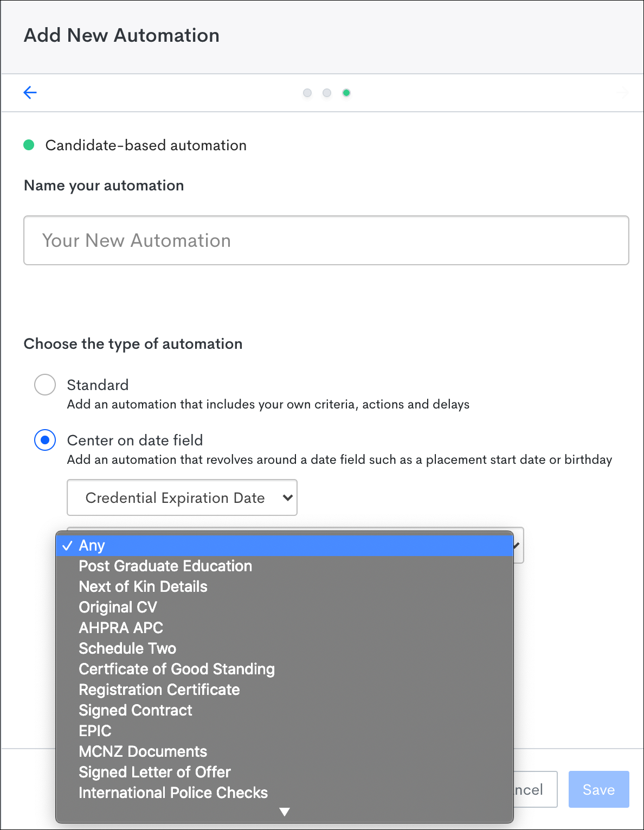644x830 pixels.
Task: Select the Center on date field option
Action: point(45,440)
